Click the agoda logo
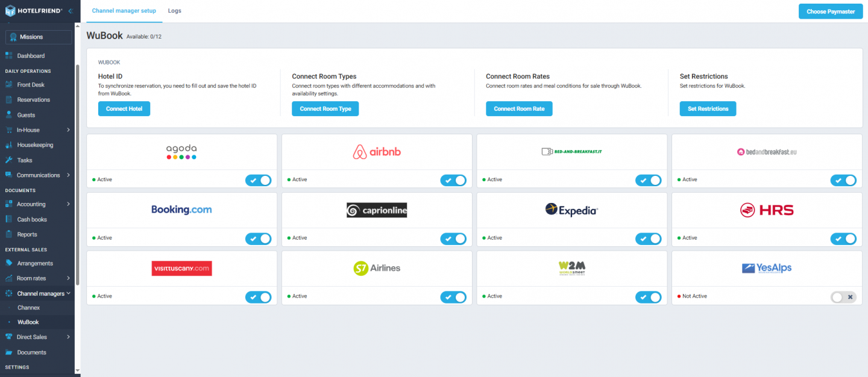868x377 pixels. click(x=181, y=152)
